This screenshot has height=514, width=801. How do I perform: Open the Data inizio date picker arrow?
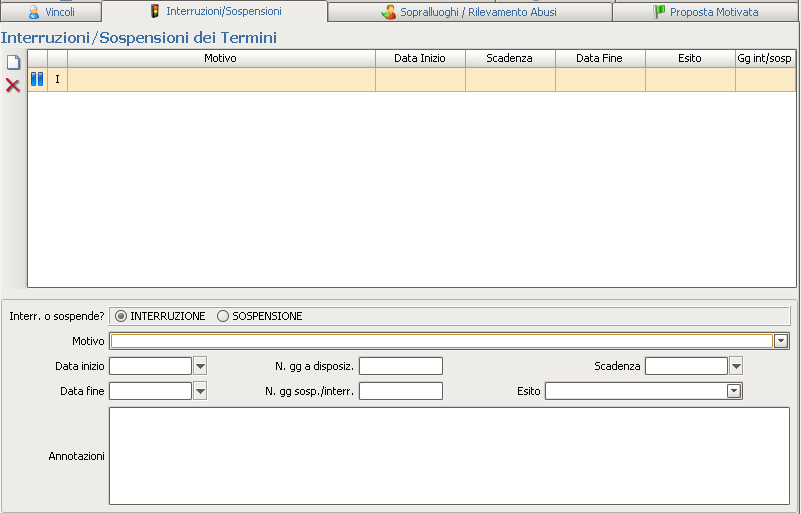[200, 366]
